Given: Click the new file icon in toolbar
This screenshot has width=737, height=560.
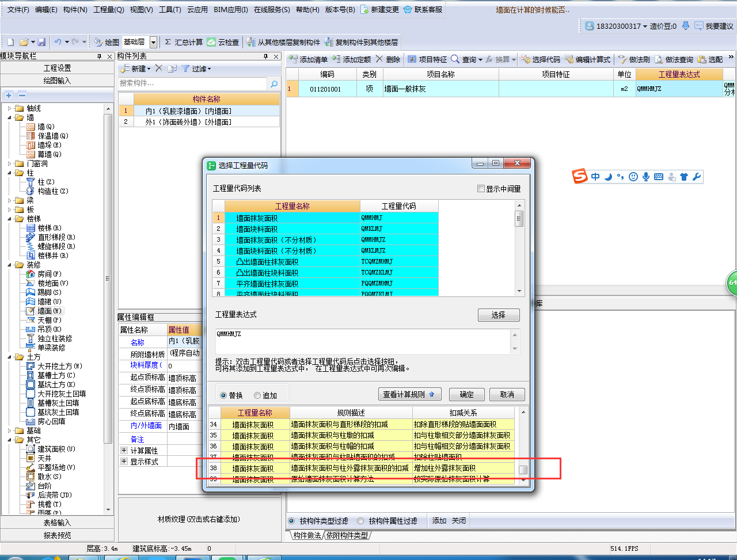Looking at the screenshot, I should (10, 42).
